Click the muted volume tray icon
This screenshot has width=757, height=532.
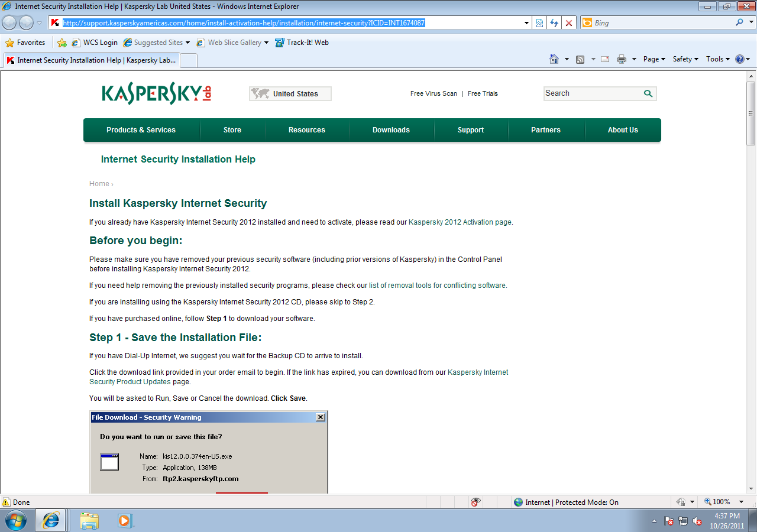(698, 521)
